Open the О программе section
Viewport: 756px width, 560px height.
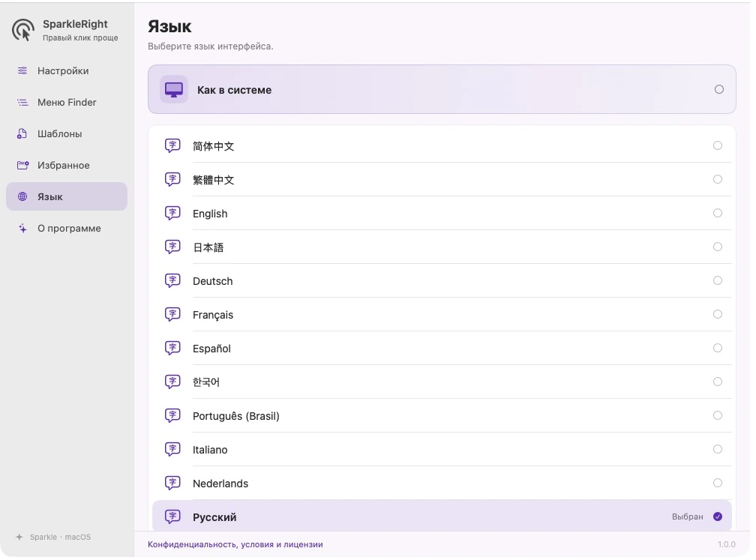(67, 229)
